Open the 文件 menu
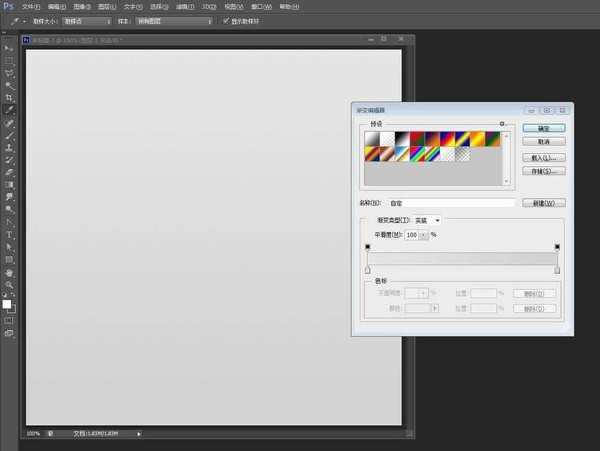The image size is (600, 451). (30, 6)
